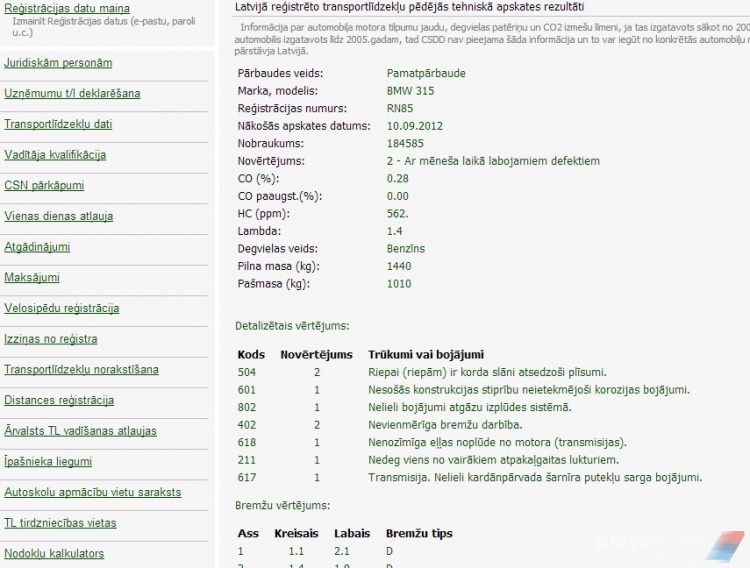Select Bremžu vērtējums heading
This screenshot has width=750, height=568.
coord(283,506)
